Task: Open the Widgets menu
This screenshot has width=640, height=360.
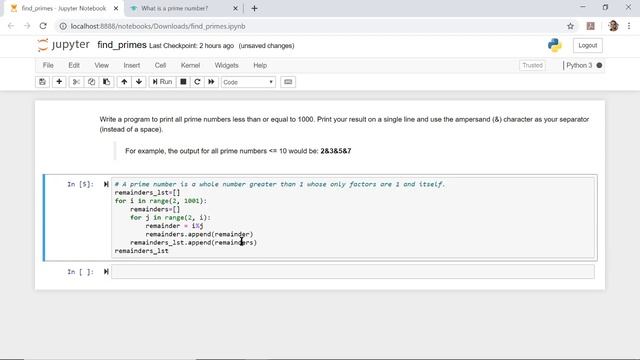Action: click(x=227, y=65)
